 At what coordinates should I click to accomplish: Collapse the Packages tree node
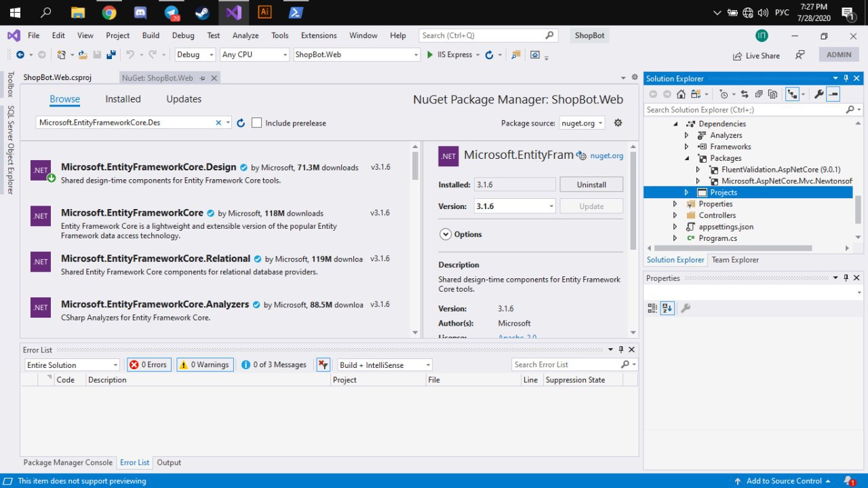(x=686, y=158)
